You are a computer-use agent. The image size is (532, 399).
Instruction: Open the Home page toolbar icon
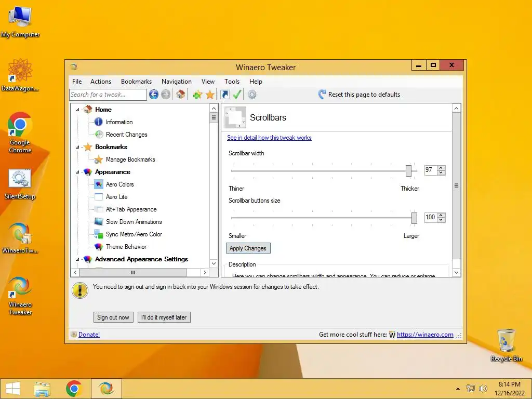pyautogui.click(x=180, y=95)
